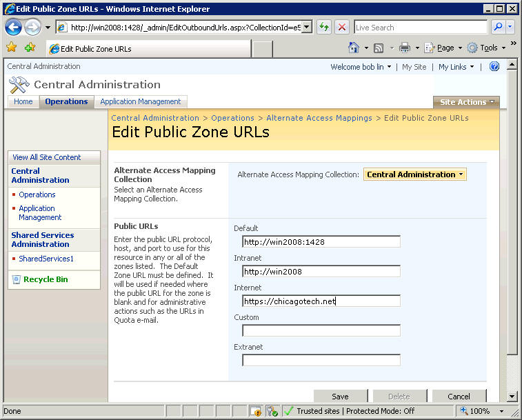Click the red Stop loading icon
Image resolution: width=522 pixels, height=420 pixels.
[341, 27]
